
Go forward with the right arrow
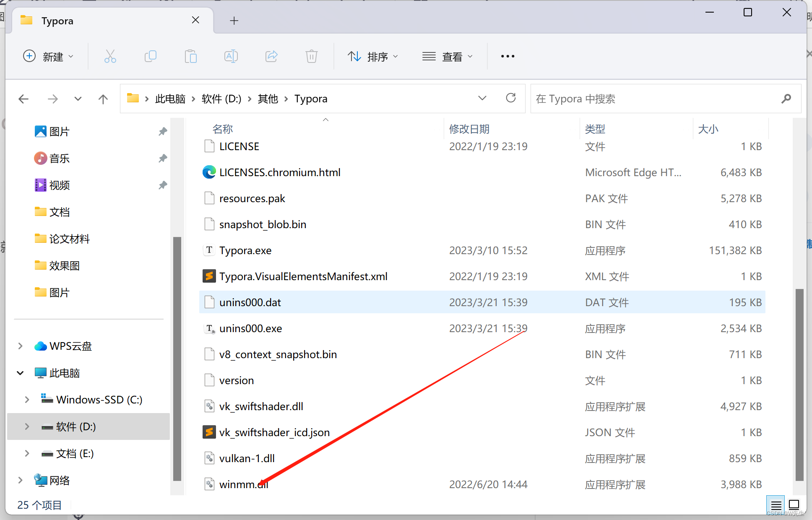pyautogui.click(x=53, y=99)
